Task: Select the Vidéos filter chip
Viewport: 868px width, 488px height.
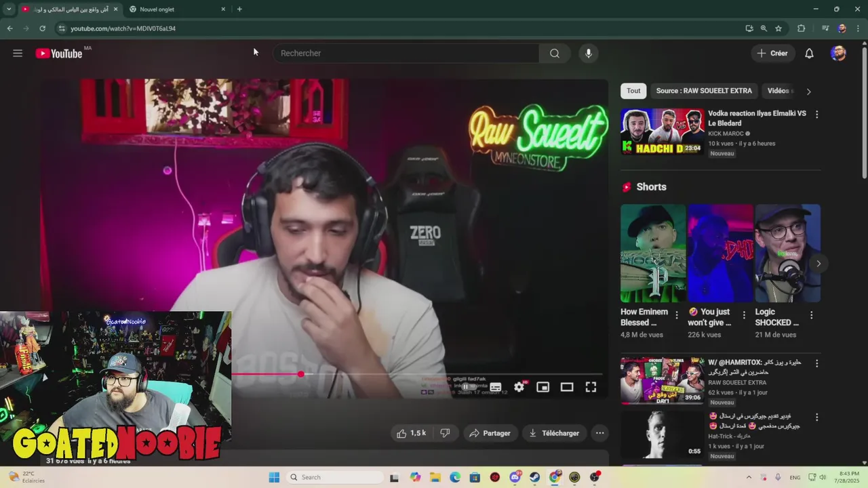Action: click(778, 91)
